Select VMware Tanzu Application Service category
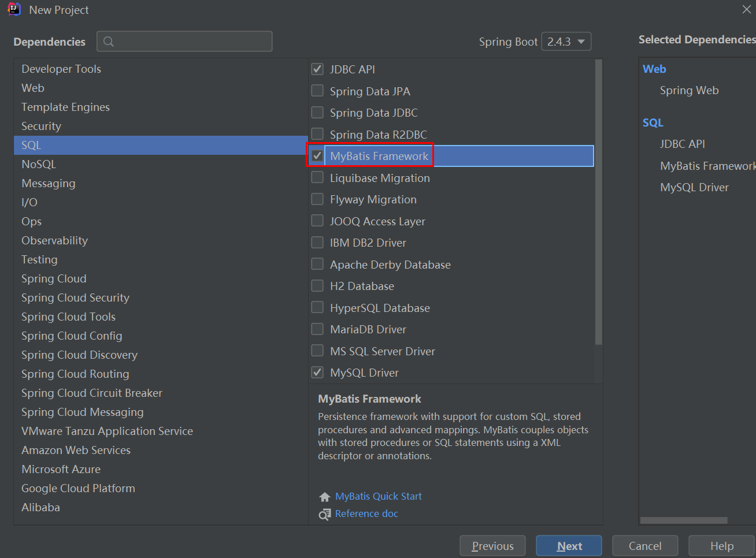This screenshot has height=558, width=756. click(x=161, y=431)
